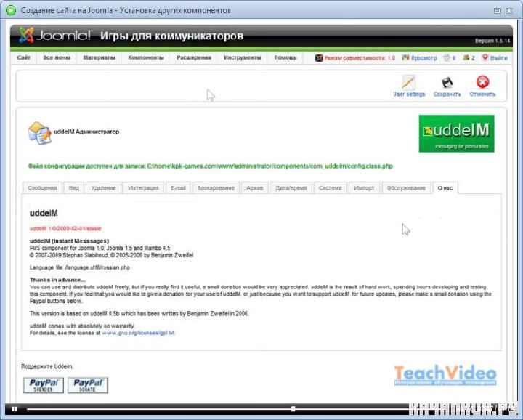Click the green uddeIM logo banner
Image resolution: width=523 pixels, height=420 pixels.
pos(457,134)
